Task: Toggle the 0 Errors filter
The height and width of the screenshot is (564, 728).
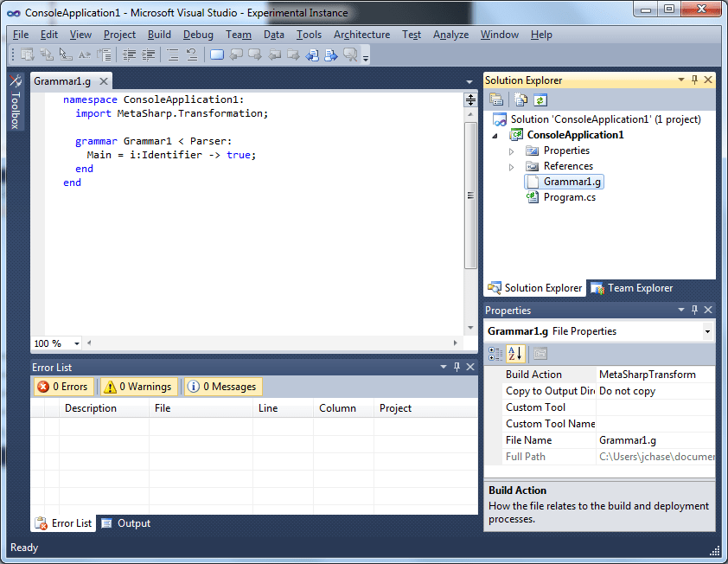Action: (x=64, y=387)
